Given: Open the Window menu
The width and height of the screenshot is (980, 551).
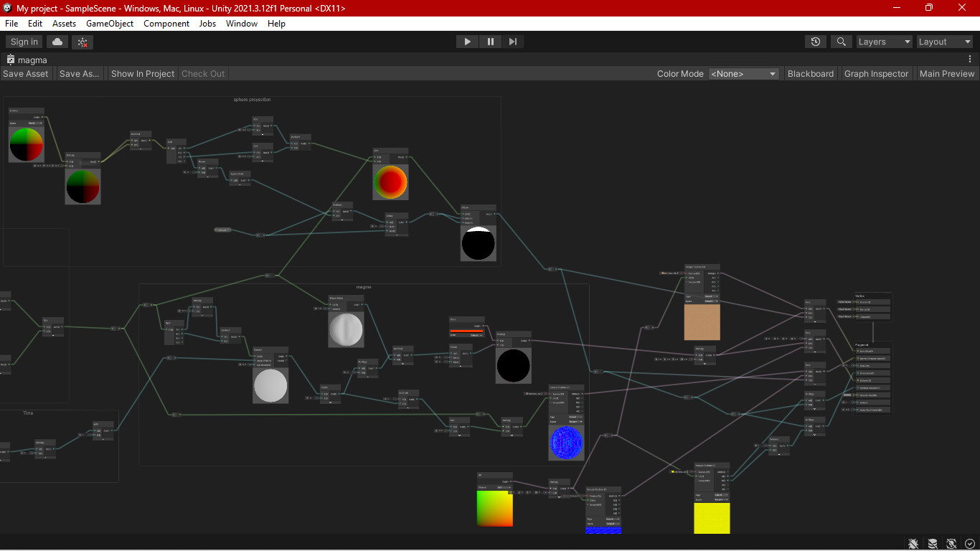Looking at the screenshot, I should pos(241,24).
